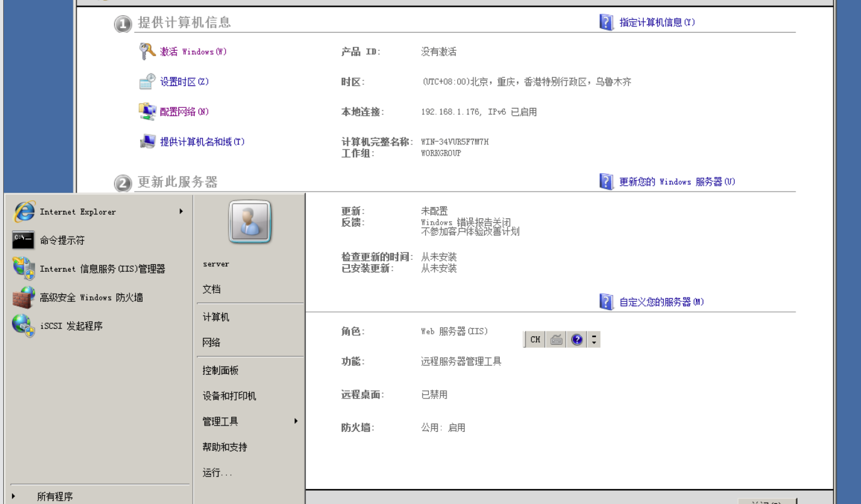Open 命令提示符 from the Start menu

click(99, 240)
